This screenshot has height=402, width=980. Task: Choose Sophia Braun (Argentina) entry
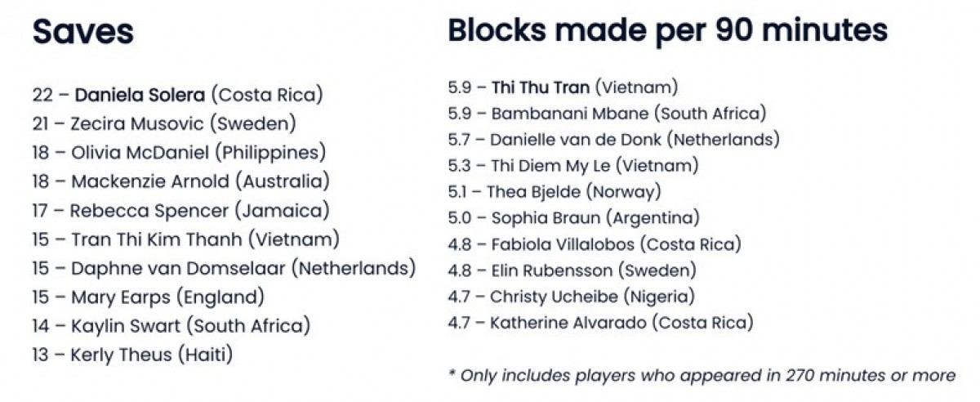click(x=574, y=219)
